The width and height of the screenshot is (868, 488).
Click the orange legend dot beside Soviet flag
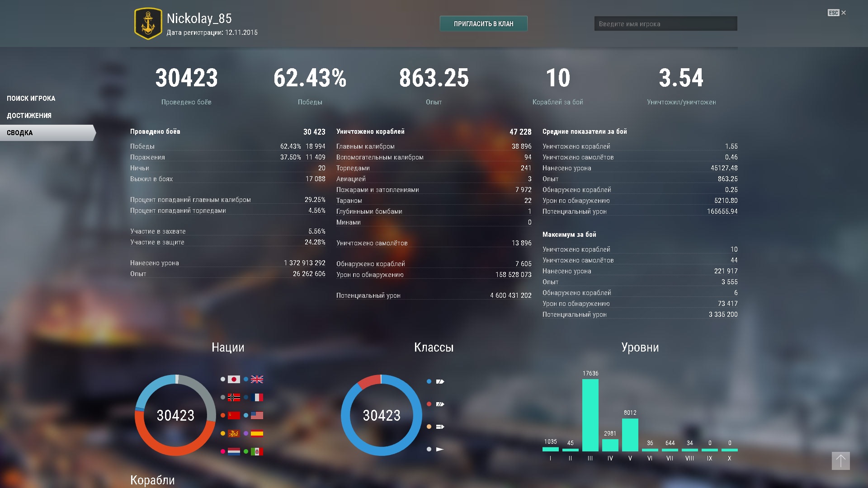click(x=223, y=416)
